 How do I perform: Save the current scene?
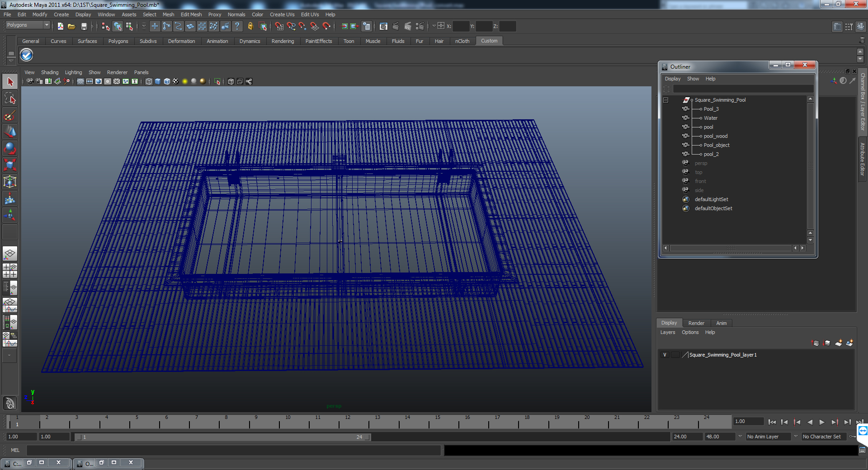pyautogui.click(x=84, y=26)
